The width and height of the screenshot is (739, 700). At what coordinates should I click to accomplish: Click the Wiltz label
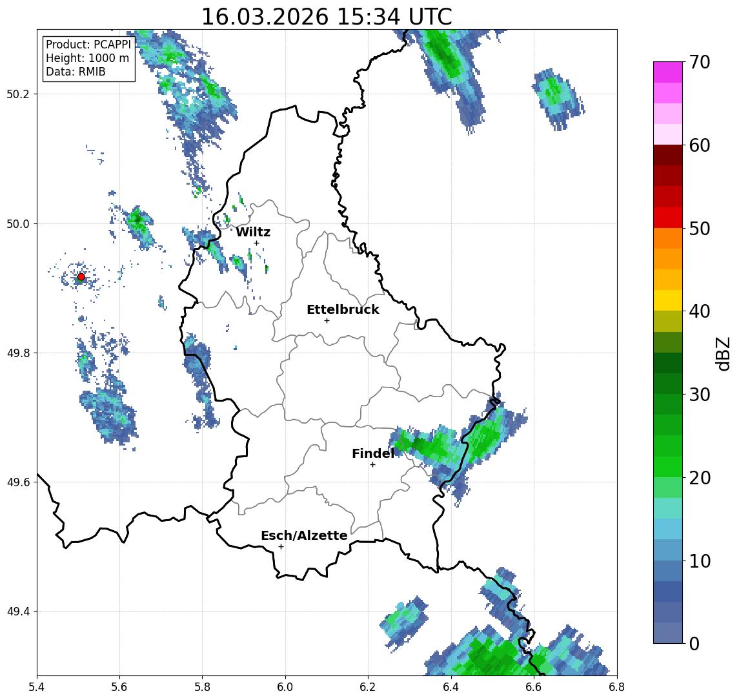tap(253, 232)
